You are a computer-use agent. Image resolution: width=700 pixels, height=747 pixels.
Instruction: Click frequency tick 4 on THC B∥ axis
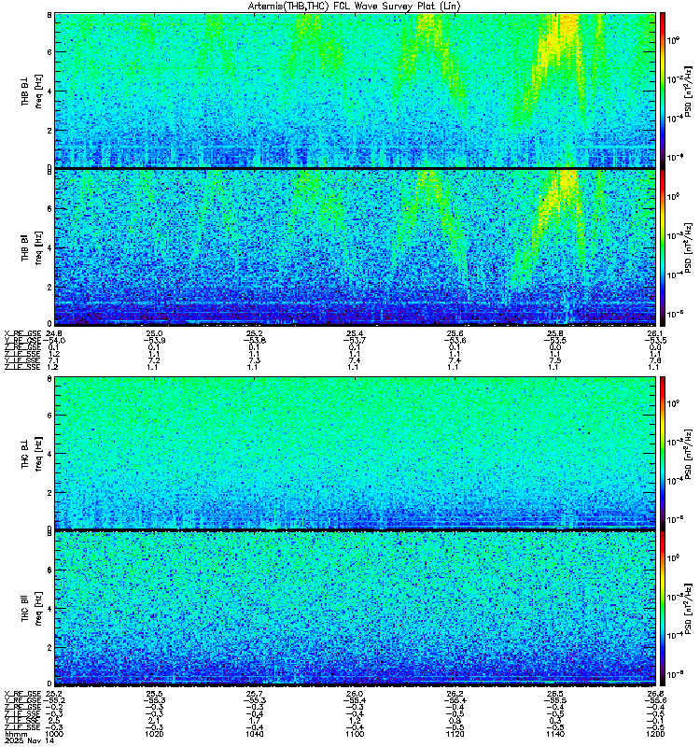tap(49, 609)
